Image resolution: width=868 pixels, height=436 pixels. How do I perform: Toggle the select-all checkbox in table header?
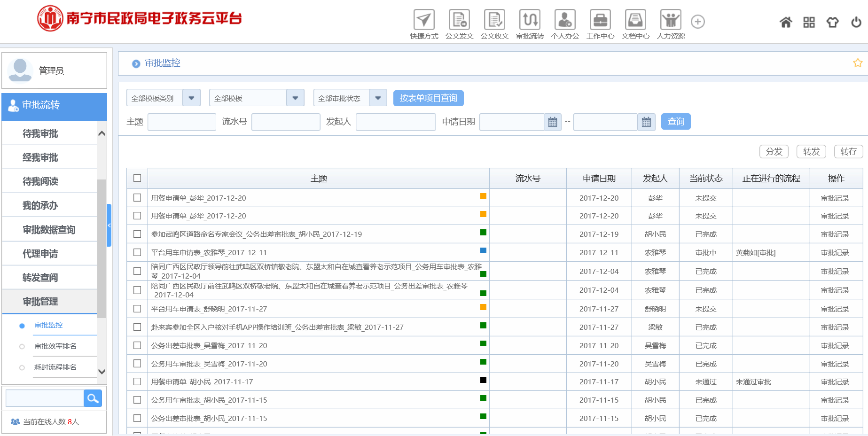click(x=137, y=178)
